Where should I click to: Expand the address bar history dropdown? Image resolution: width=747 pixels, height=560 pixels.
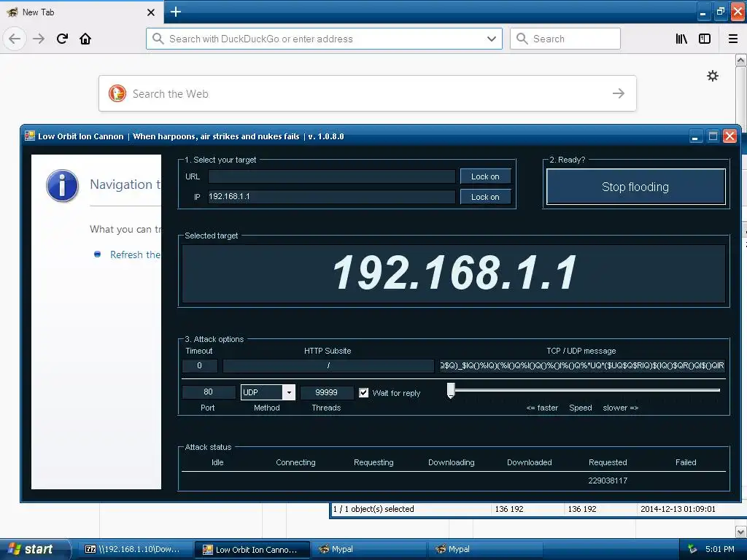[492, 39]
